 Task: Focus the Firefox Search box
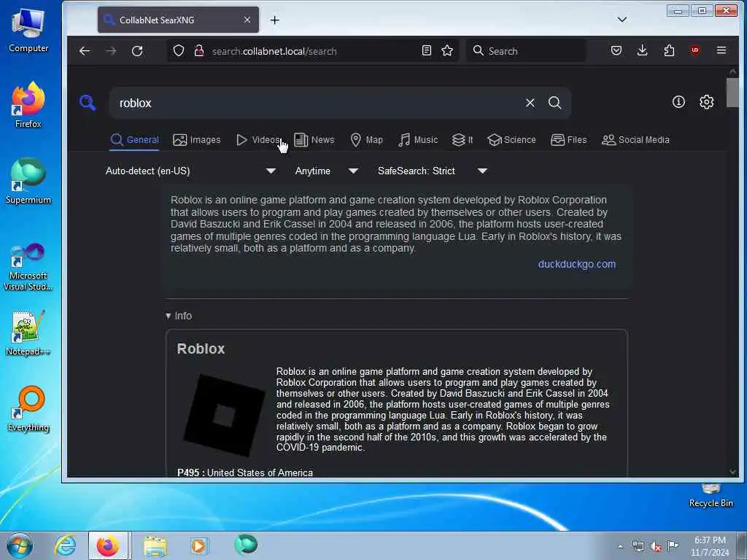pos(526,51)
